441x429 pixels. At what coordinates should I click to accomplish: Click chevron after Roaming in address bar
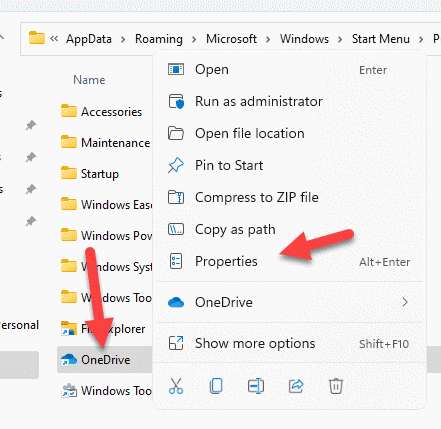(194, 40)
